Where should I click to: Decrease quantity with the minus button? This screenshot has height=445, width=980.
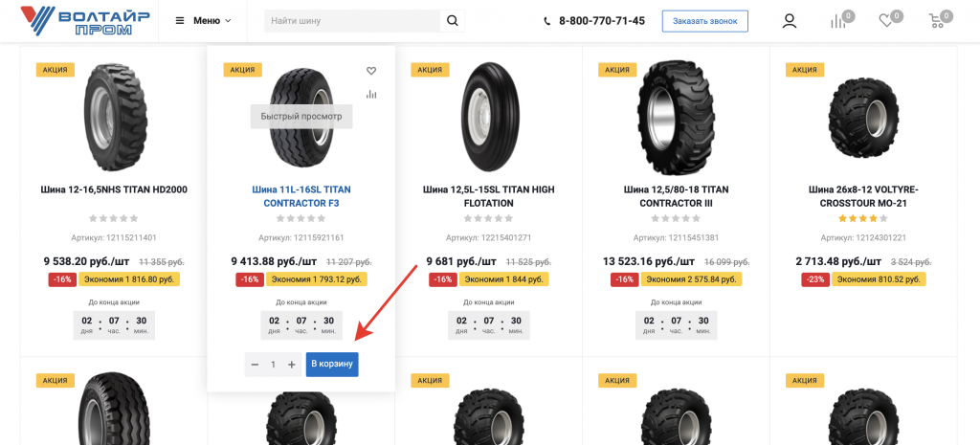pyautogui.click(x=255, y=365)
